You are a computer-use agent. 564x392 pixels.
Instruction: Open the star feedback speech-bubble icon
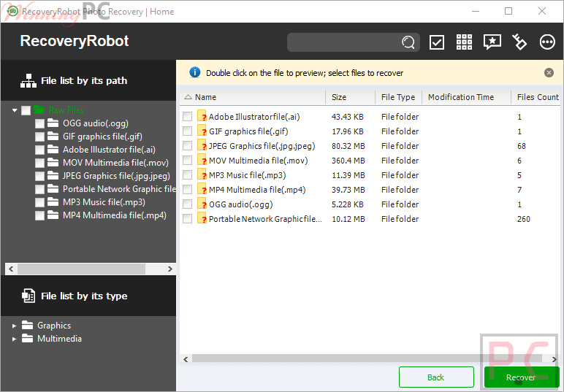tap(492, 42)
